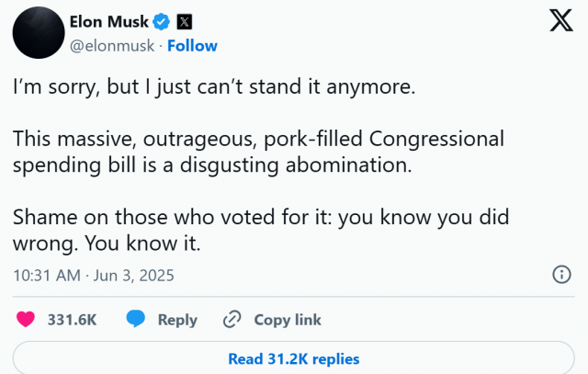Open Read 31.2K replies button
This screenshot has width=588, height=374.
tap(294, 358)
